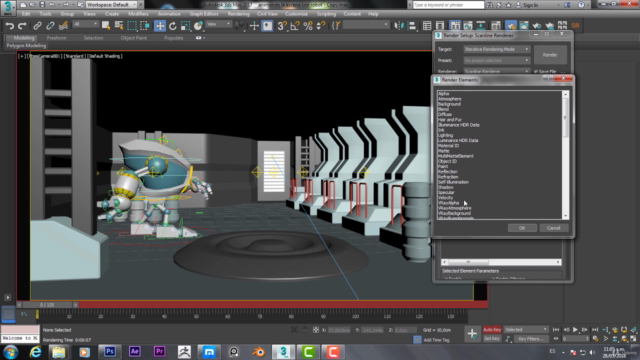Click Cancel in Render Elements dialog

point(553,228)
